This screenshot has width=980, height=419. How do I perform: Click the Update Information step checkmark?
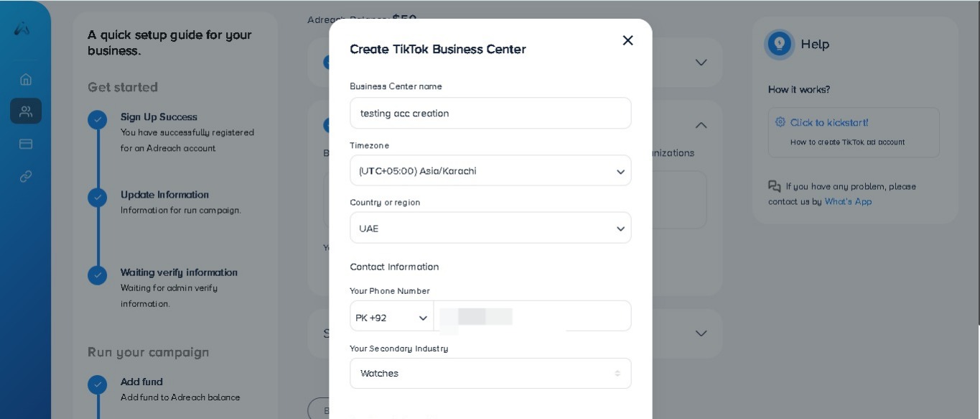(98, 197)
